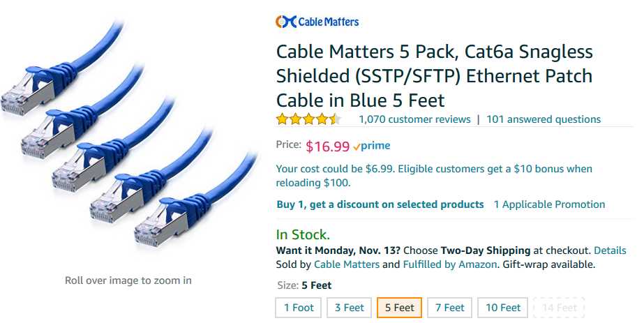
Task: Open the 1 Applicable Promotion link
Action: [x=549, y=204]
